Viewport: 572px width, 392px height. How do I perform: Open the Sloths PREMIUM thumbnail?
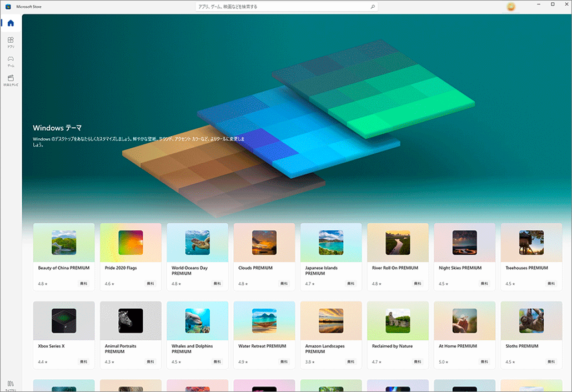point(531,321)
